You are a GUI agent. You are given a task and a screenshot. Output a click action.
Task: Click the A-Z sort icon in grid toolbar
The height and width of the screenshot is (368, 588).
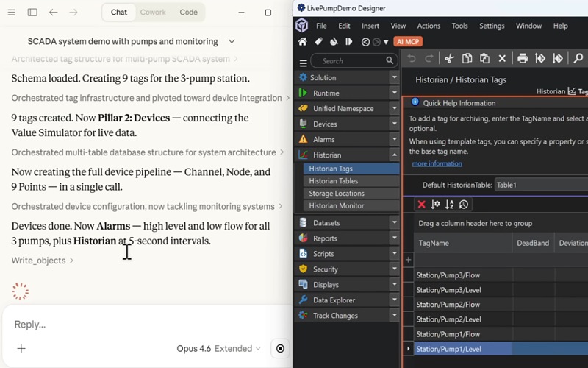(449, 205)
